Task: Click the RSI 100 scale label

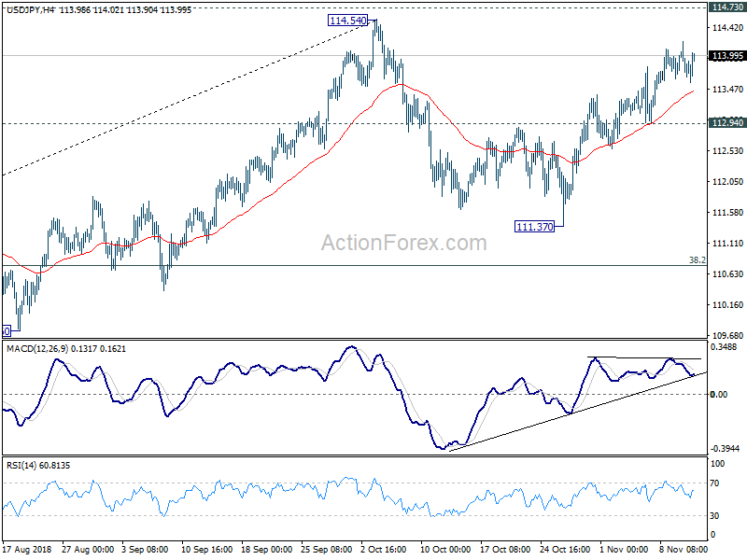Action: [717, 463]
